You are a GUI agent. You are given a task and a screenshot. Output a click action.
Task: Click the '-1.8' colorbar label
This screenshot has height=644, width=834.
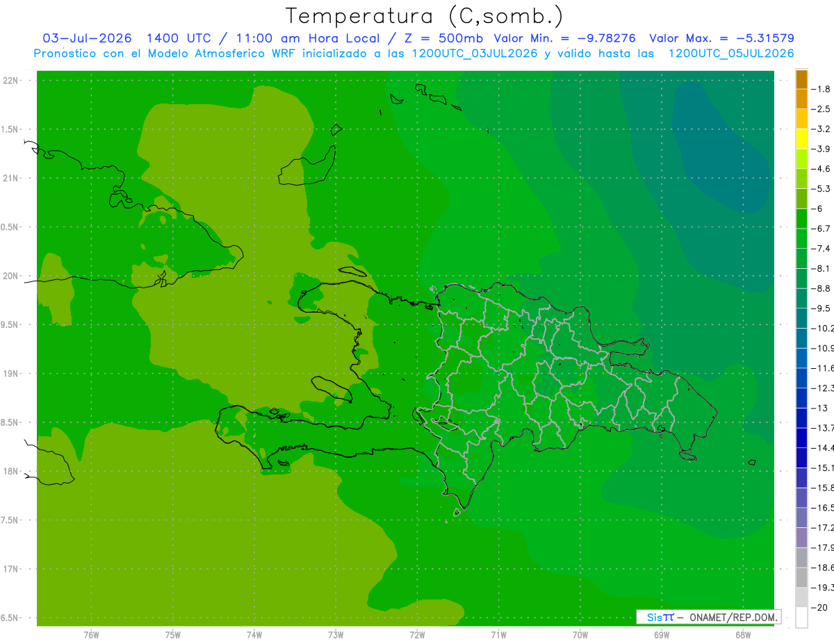[x=821, y=89]
